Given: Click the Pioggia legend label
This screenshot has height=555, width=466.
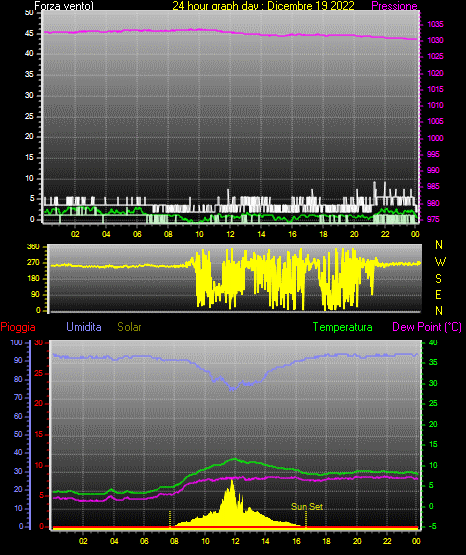Looking at the screenshot, I should tap(18, 327).
